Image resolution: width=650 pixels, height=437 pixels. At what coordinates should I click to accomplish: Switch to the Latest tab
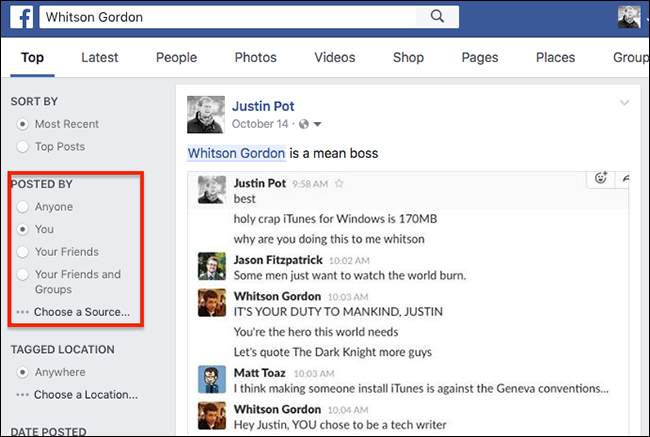(x=99, y=57)
